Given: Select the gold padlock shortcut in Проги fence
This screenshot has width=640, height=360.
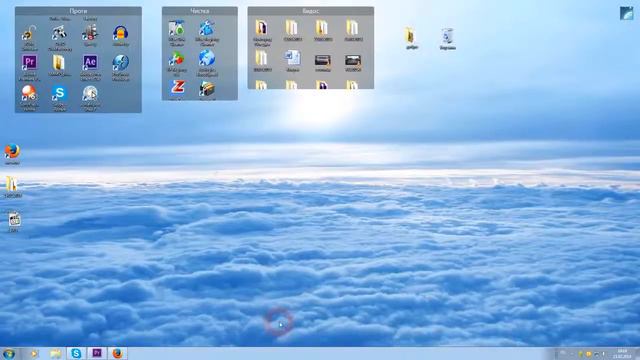Looking at the screenshot, I should [29, 33].
